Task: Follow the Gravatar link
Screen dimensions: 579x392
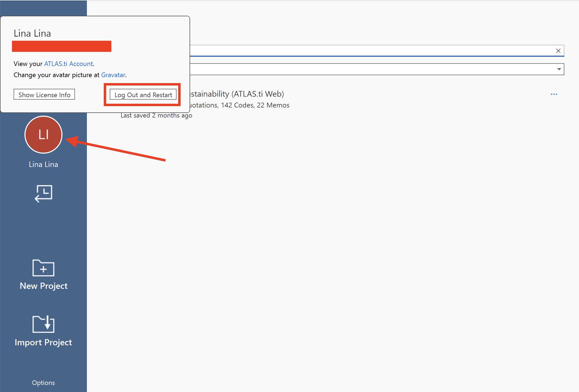Action: tap(113, 75)
